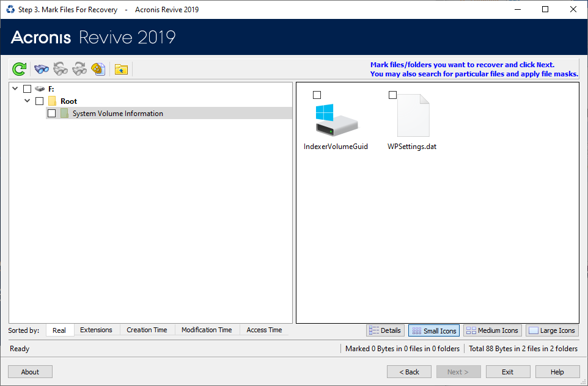Select the System Volume Information tree row

click(x=169, y=113)
